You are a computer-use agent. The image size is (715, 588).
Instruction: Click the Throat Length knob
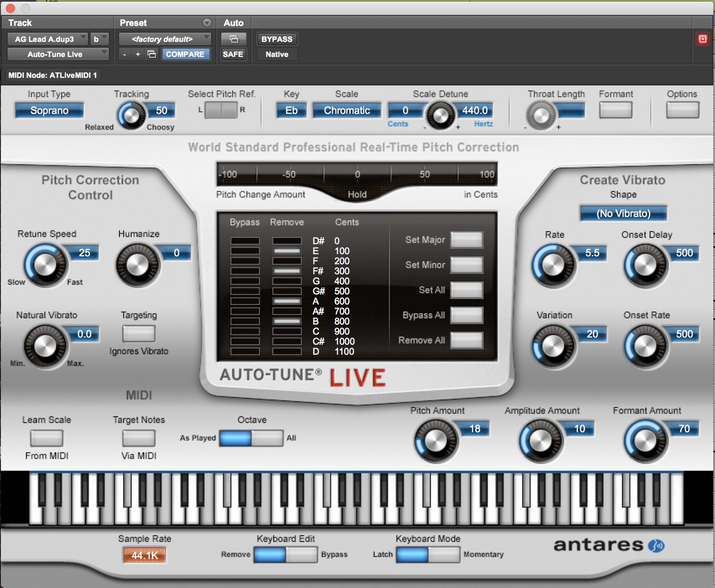click(541, 115)
